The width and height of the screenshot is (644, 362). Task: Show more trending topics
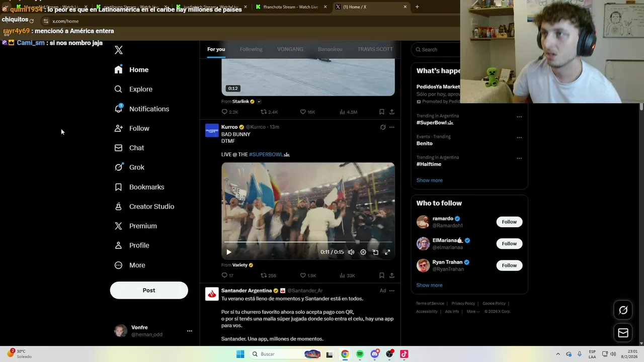(x=429, y=180)
